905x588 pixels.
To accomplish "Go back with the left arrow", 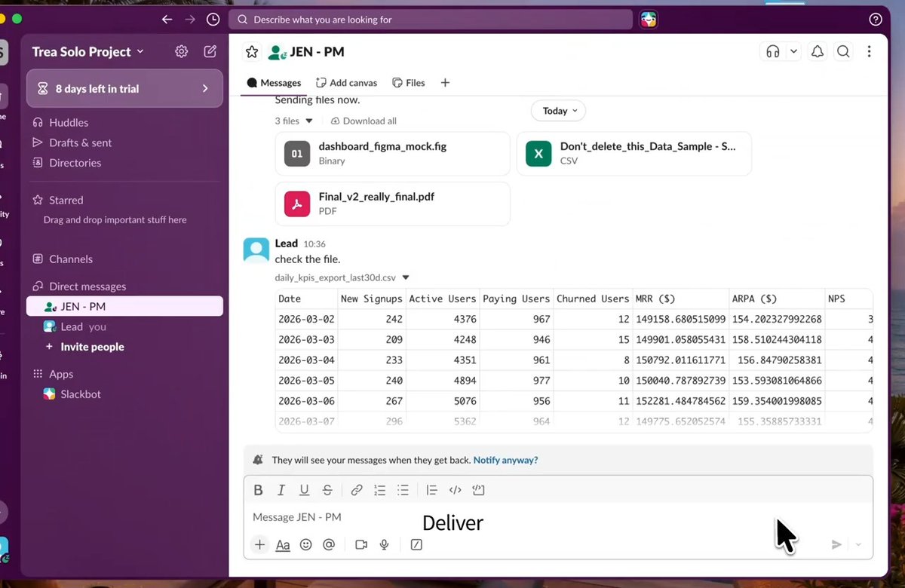I will pos(167,20).
